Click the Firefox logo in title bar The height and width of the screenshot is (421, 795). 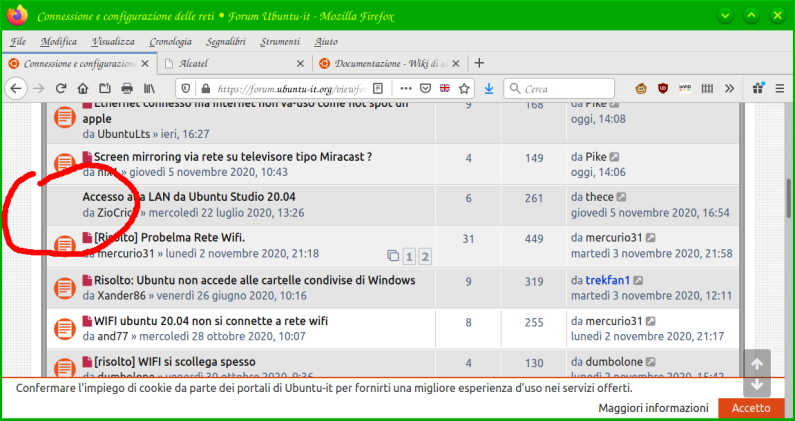(x=18, y=16)
